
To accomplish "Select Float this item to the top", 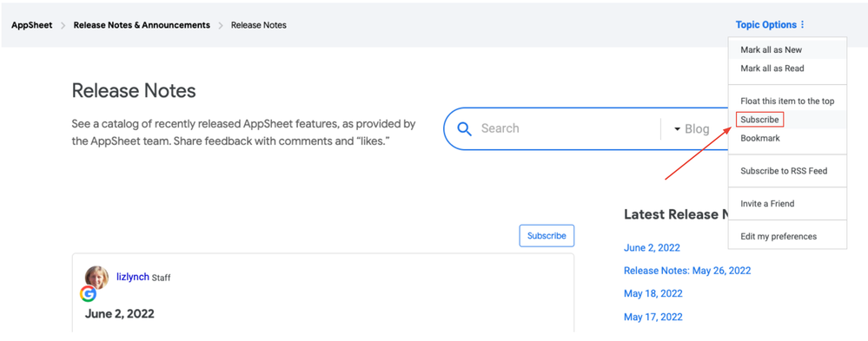I will click(787, 102).
